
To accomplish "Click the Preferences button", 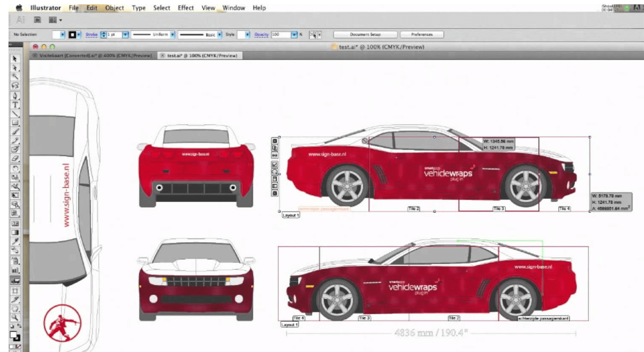I will 422,35.
